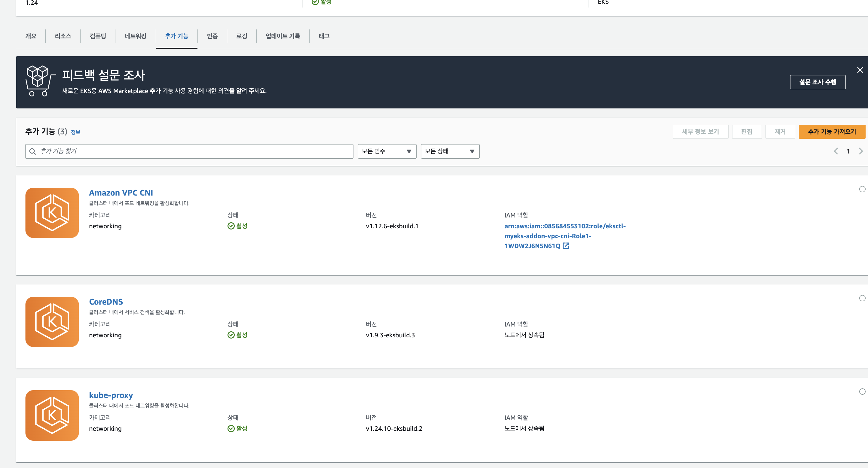
Task: Click the Amazon VPC CNI add-on icon
Action: tap(52, 213)
